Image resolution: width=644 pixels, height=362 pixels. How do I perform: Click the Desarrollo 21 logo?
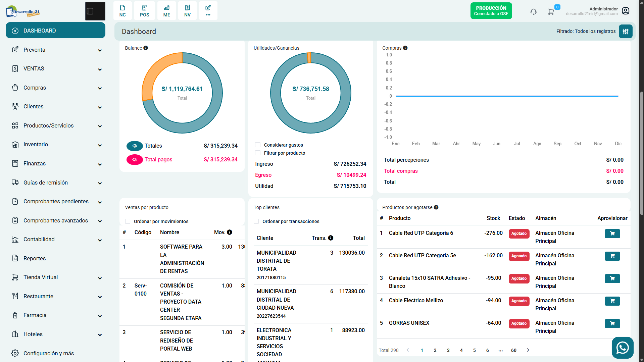click(22, 11)
